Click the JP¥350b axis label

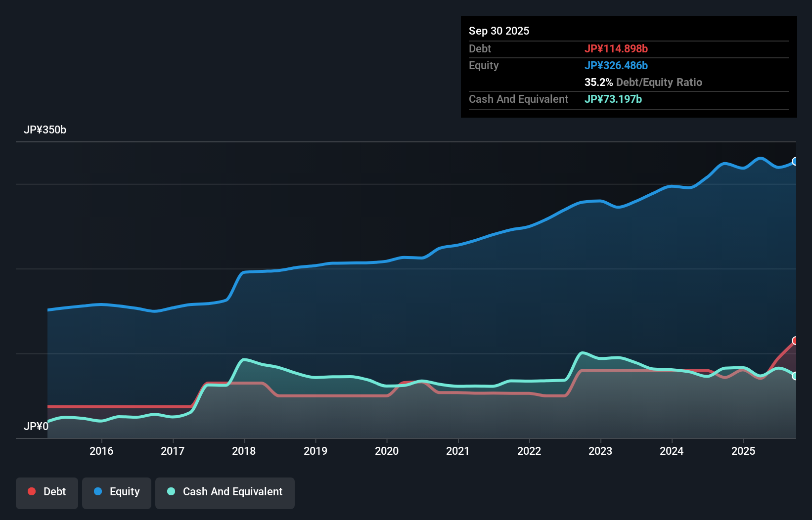[45, 130]
